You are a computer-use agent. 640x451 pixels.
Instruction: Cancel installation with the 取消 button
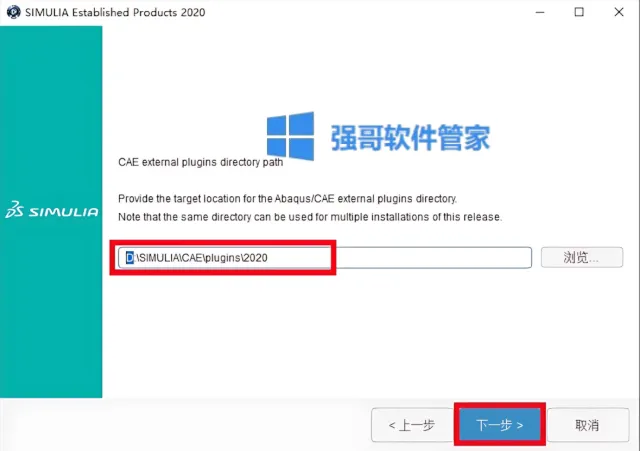pyautogui.click(x=587, y=425)
